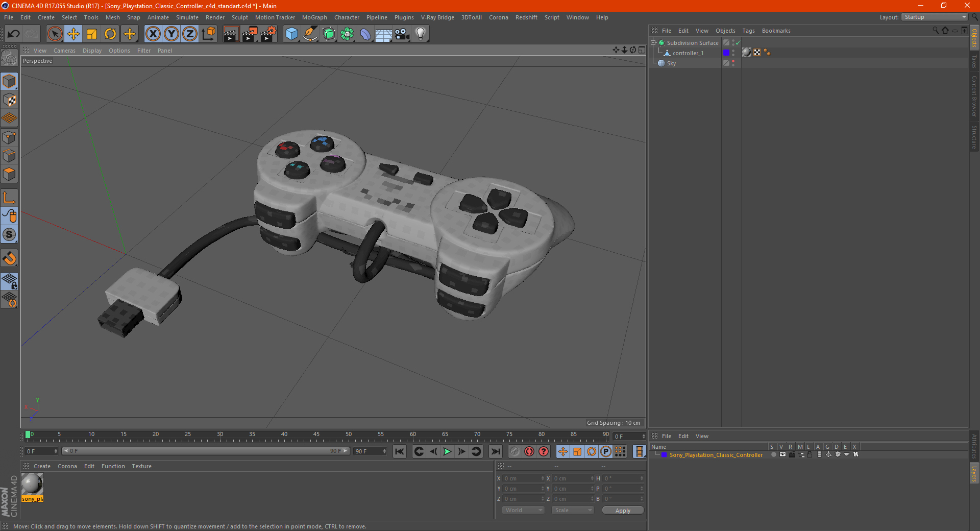
Task: Click the Apply coordinates button
Action: pyautogui.click(x=623, y=511)
